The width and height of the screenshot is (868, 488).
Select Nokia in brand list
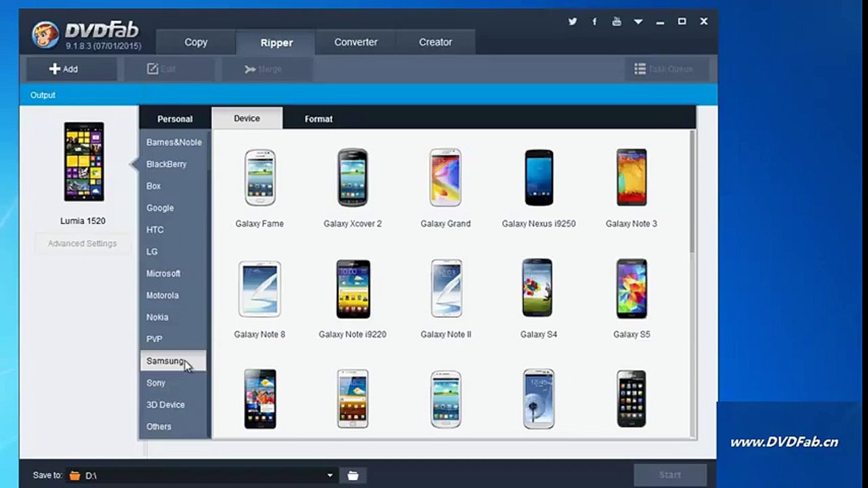tap(174, 317)
